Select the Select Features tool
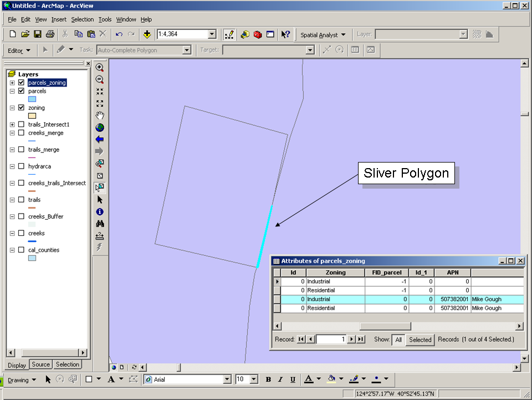The height and width of the screenshot is (400, 532). (x=100, y=188)
